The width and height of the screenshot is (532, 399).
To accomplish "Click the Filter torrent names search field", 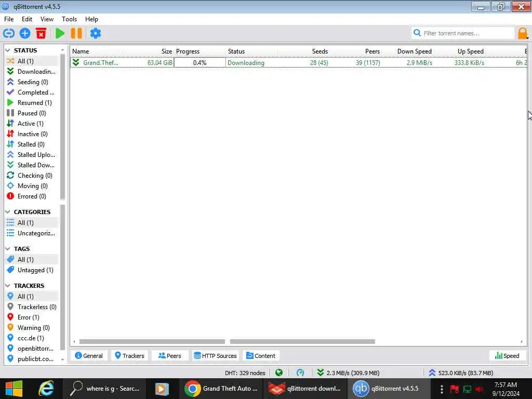I will (463, 33).
